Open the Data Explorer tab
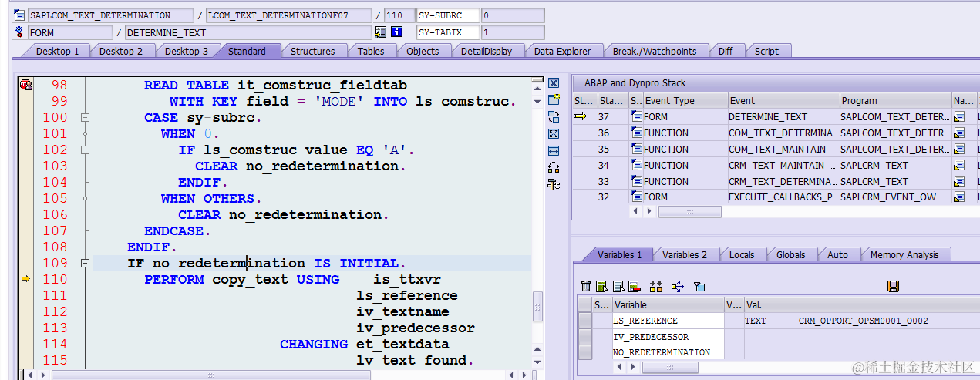Viewport: 980px width, 380px height. click(562, 52)
